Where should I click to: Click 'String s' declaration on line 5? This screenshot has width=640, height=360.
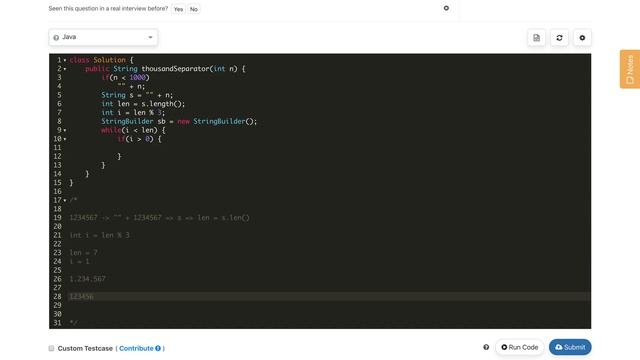[137, 95]
